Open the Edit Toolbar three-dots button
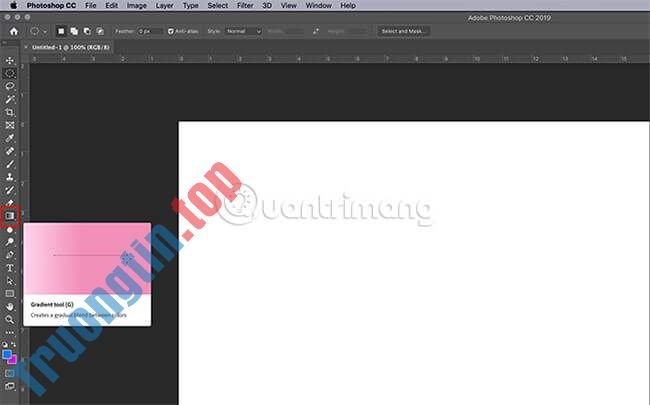 (x=10, y=332)
